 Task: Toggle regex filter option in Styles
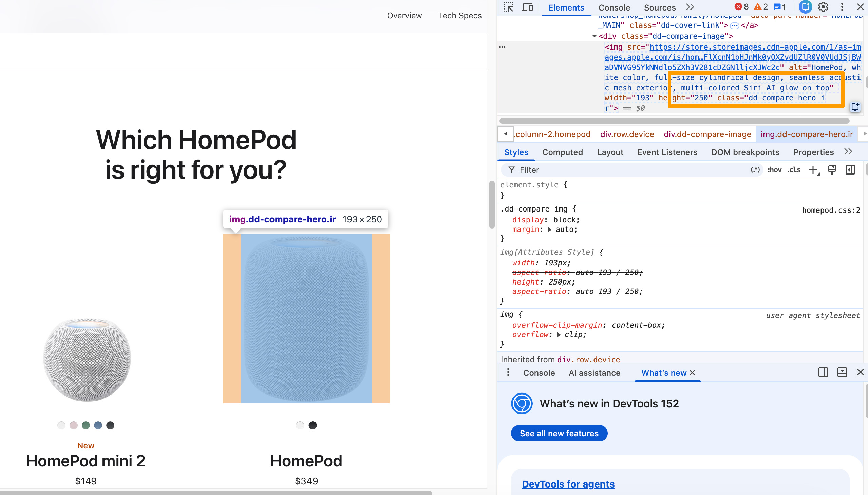(x=755, y=170)
